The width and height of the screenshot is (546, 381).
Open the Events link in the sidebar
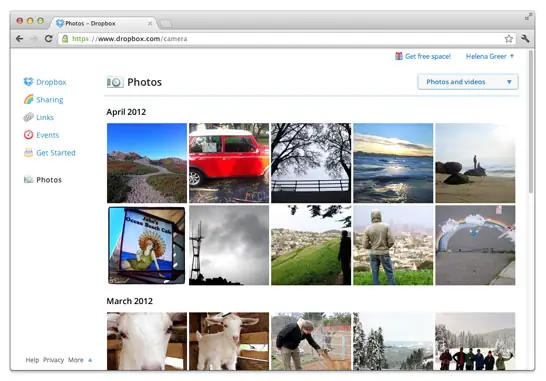coord(48,135)
